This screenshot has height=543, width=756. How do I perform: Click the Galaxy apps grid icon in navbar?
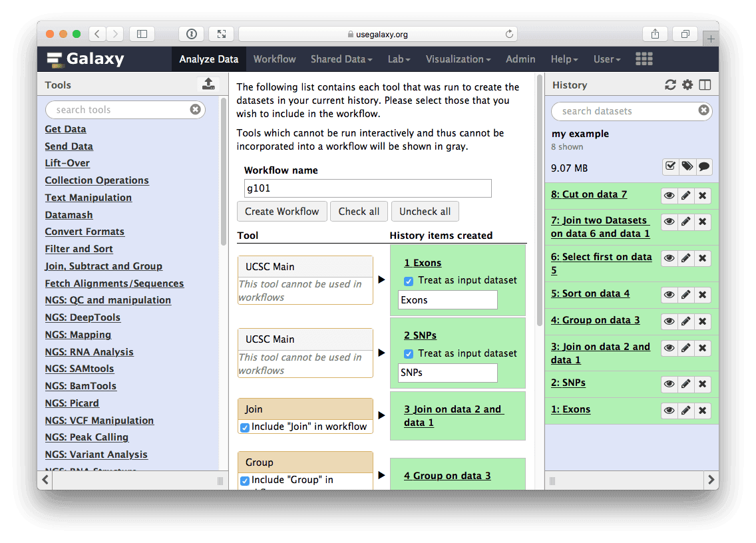644,59
